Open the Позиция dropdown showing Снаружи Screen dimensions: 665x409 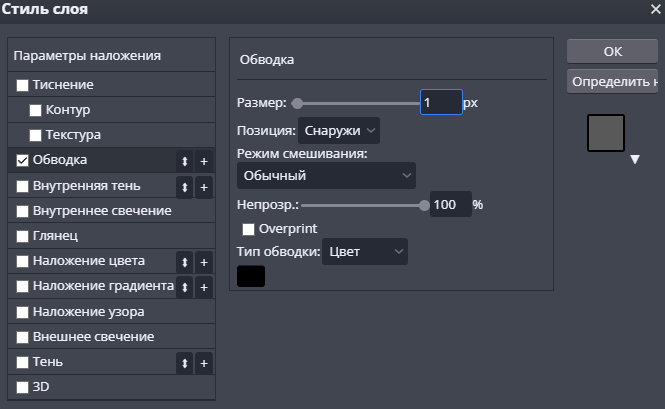click(x=339, y=130)
